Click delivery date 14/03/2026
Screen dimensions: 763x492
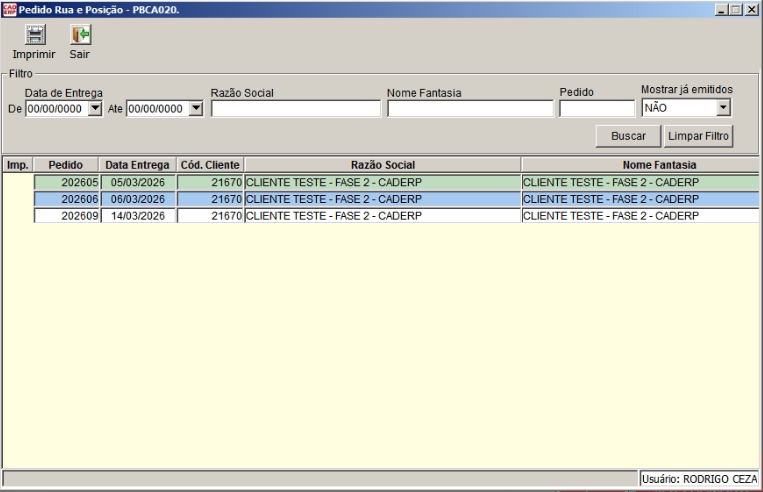pyautogui.click(x=138, y=216)
